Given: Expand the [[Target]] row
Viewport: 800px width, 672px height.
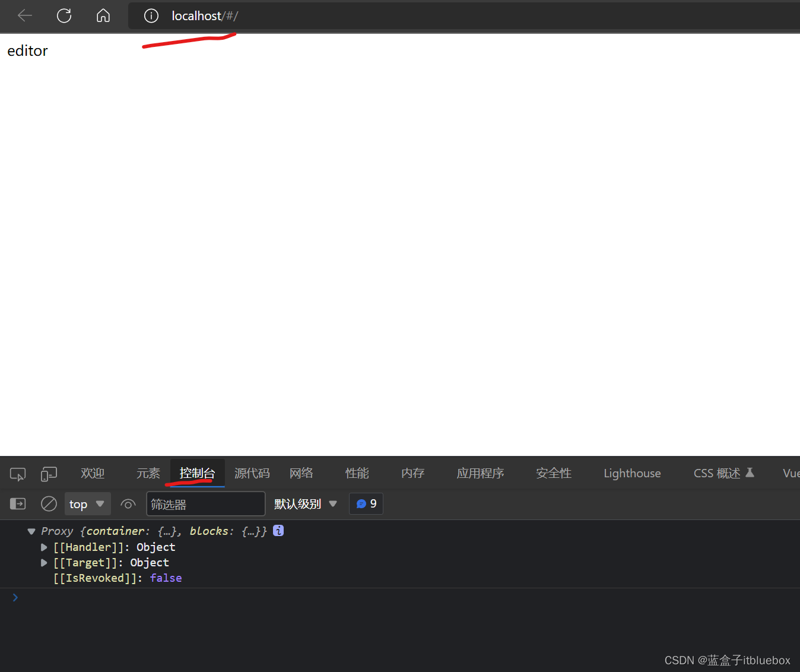Looking at the screenshot, I should click(44, 563).
